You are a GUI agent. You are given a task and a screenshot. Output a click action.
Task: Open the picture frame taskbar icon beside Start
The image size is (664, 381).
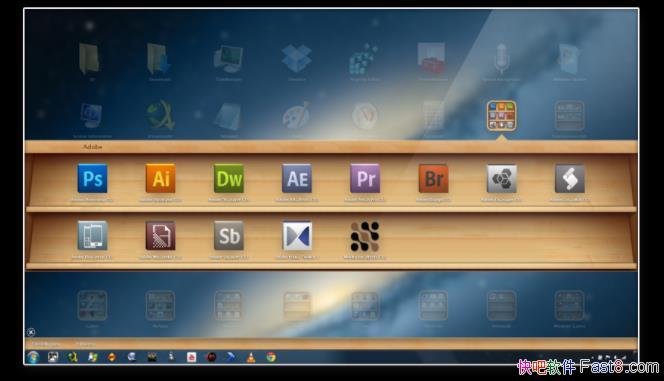(x=53, y=357)
